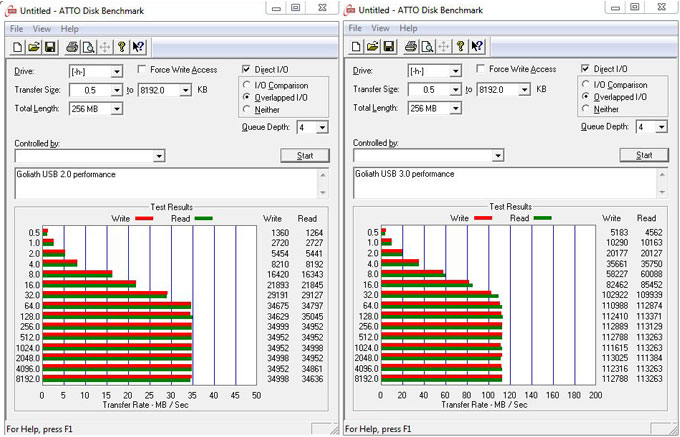Viewport: 680px width, 437px height.
Task: Open 8192.0 transfer size dropdown, right window
Action: 524,89
